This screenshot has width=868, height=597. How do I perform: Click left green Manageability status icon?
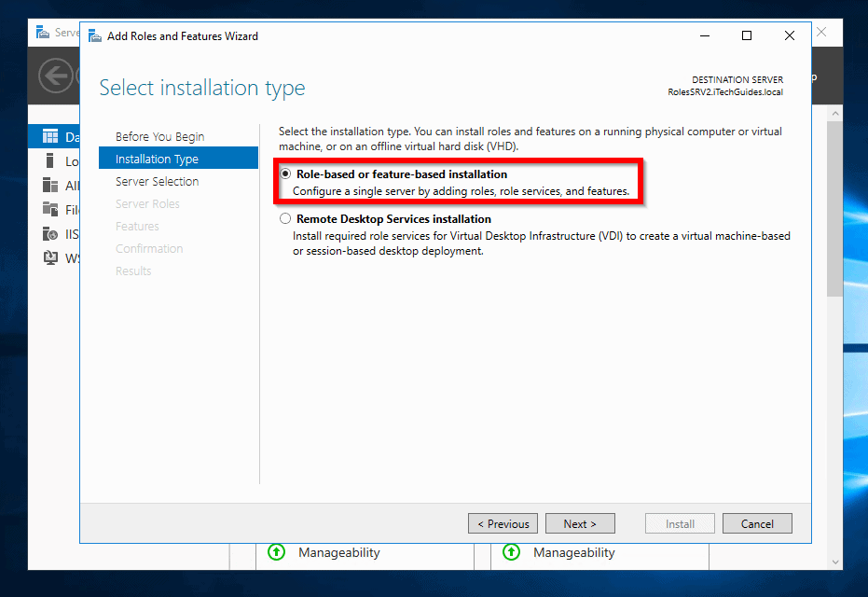click(277, 552)
